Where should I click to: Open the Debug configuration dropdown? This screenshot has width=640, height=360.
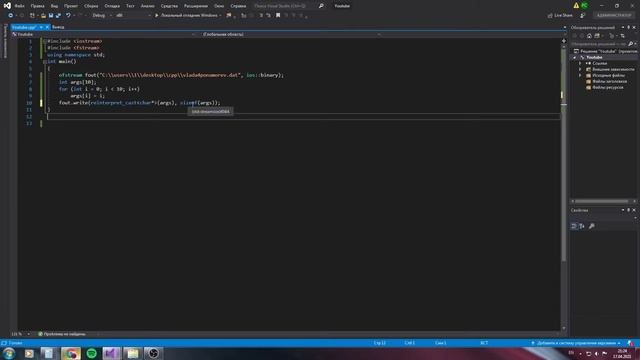click(x=102, y=16)
